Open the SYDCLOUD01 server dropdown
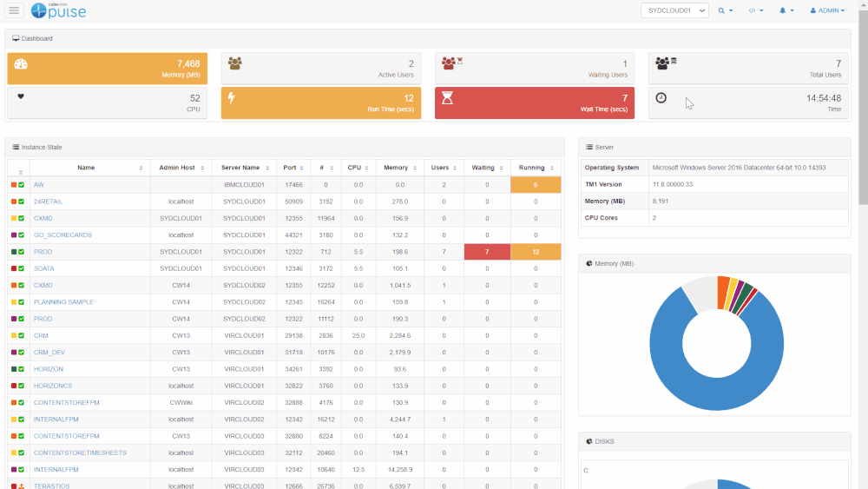Screen dimensions: 868x489 (x=674, y=10)
